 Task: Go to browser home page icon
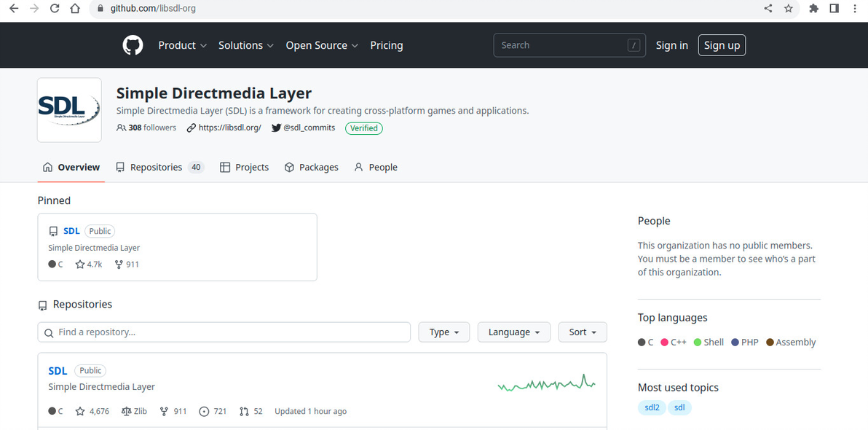click(74, 9)
